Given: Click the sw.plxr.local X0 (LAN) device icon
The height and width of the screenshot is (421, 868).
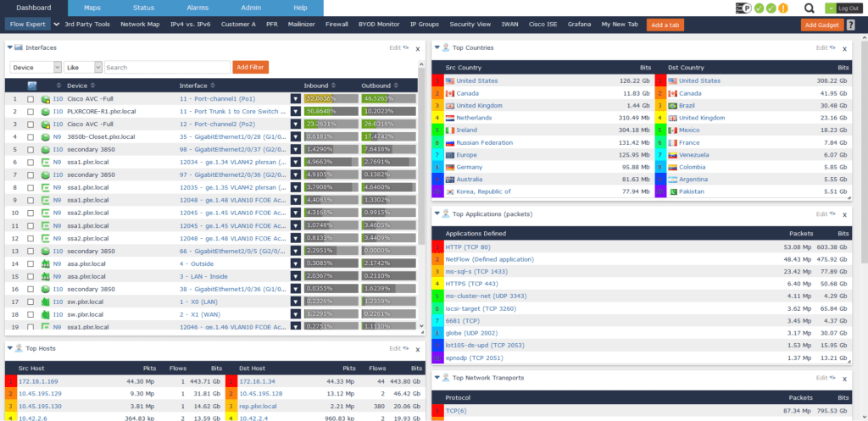Looking at the screenshot, I should (x=46, y=302).
